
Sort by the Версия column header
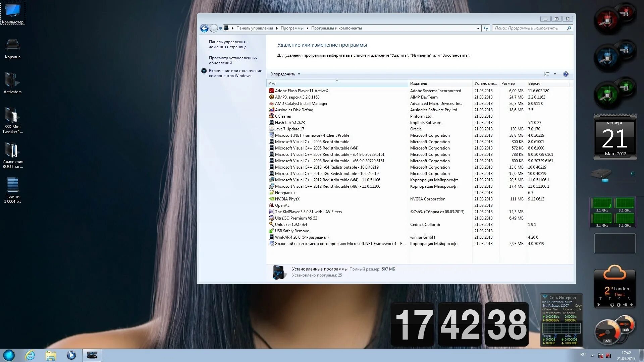(547, 83)
